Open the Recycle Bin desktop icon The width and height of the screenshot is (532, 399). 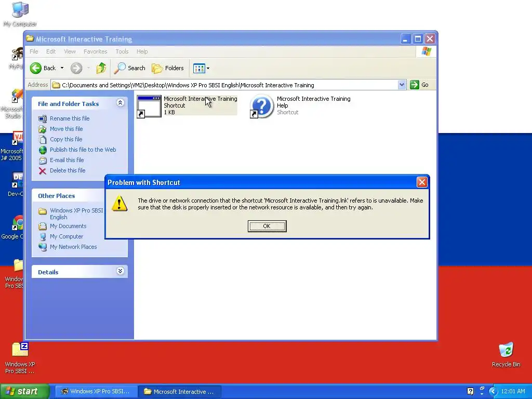click(506, 355)
